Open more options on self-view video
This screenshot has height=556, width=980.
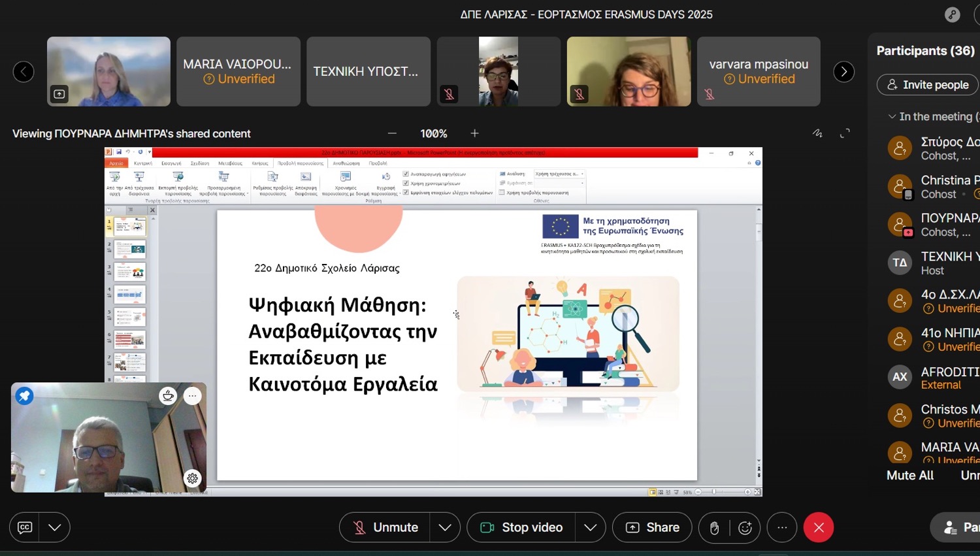coord(192,395)
